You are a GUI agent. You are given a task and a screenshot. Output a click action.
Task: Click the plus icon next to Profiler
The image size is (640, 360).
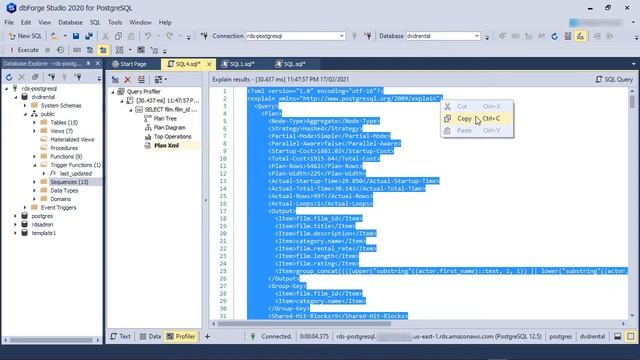(x=207, y=336)
